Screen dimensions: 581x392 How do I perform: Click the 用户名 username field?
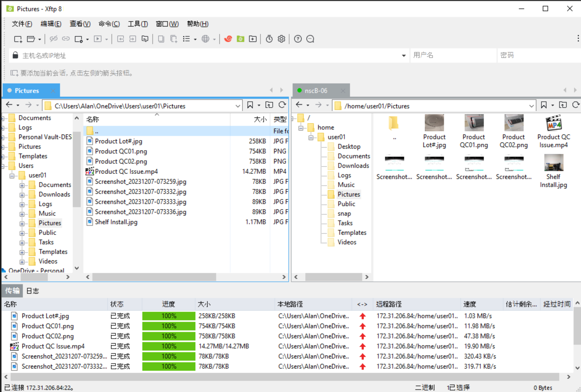453,55
